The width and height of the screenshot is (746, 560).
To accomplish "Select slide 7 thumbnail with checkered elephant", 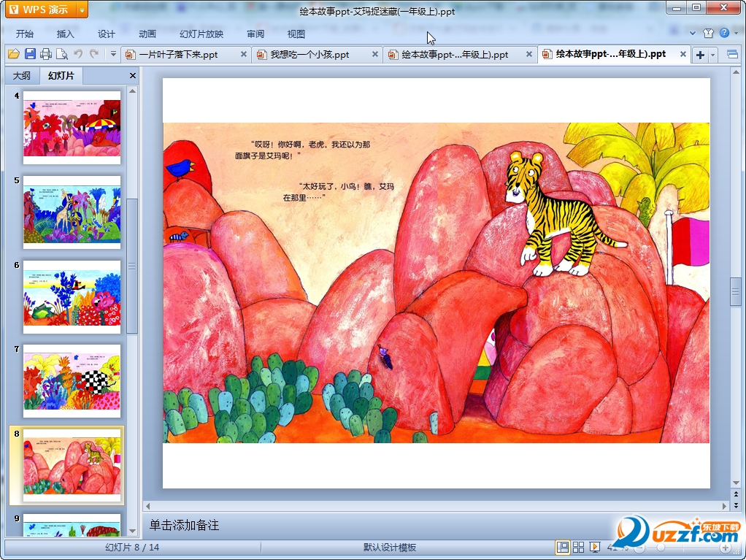I will pos(72,381).
